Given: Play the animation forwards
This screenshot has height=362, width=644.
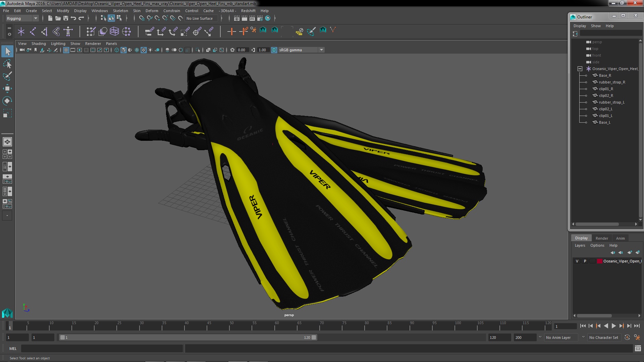Looking at the screenshot, I should tap(613, 326).
